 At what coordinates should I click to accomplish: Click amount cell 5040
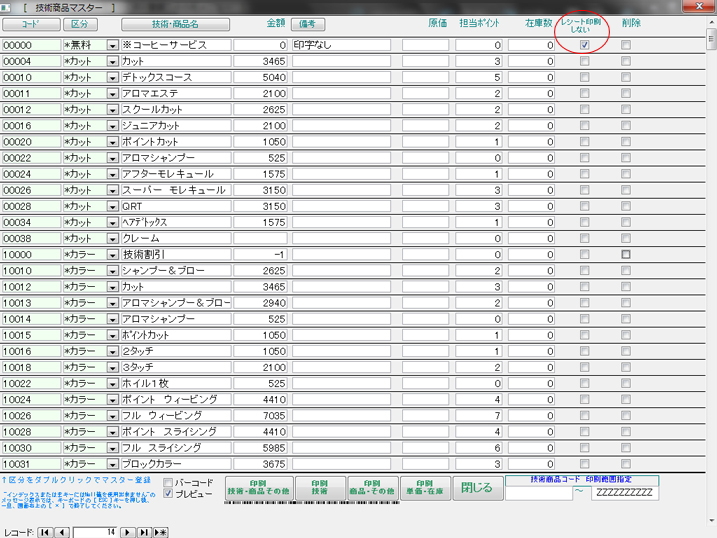click(260, 77)
